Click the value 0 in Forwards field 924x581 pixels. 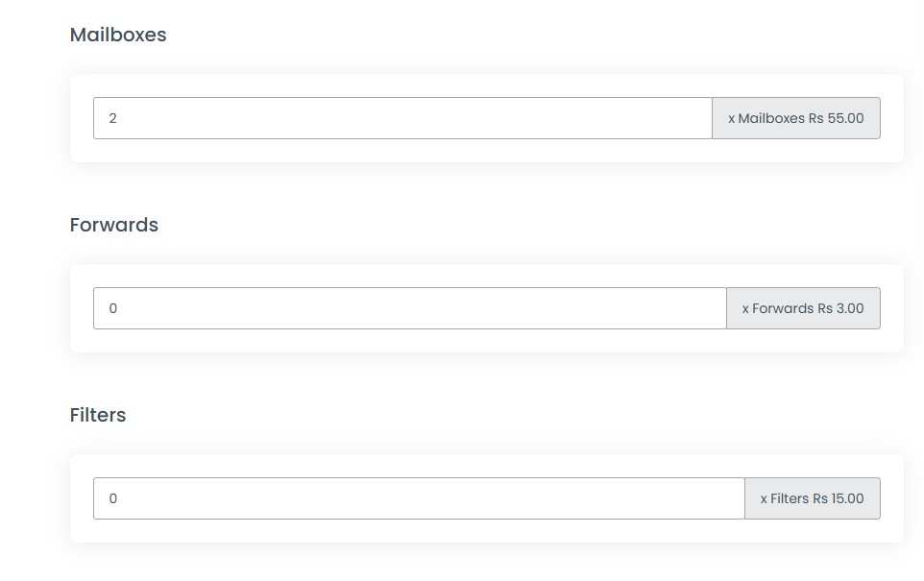click(113, 308)
